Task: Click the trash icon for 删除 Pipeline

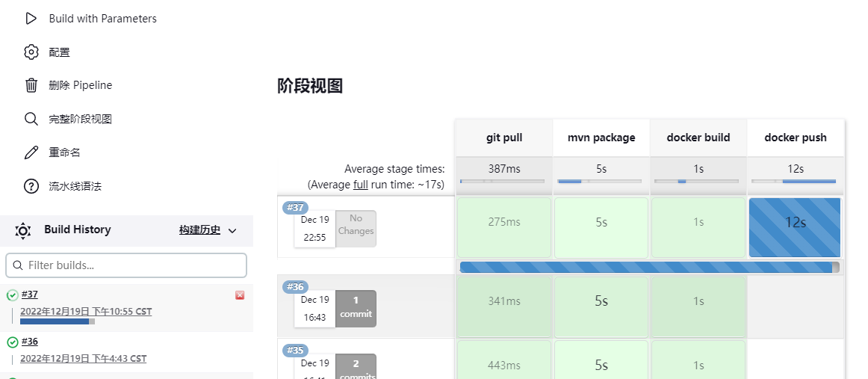Action: pyautogui.click(x=31, y=85)
